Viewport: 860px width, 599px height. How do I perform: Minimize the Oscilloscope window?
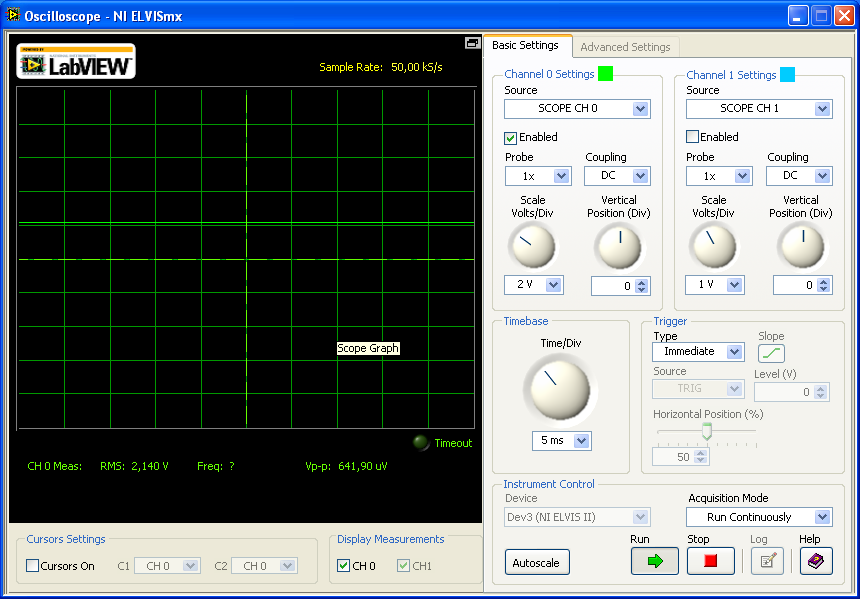[x=798, y=15]
